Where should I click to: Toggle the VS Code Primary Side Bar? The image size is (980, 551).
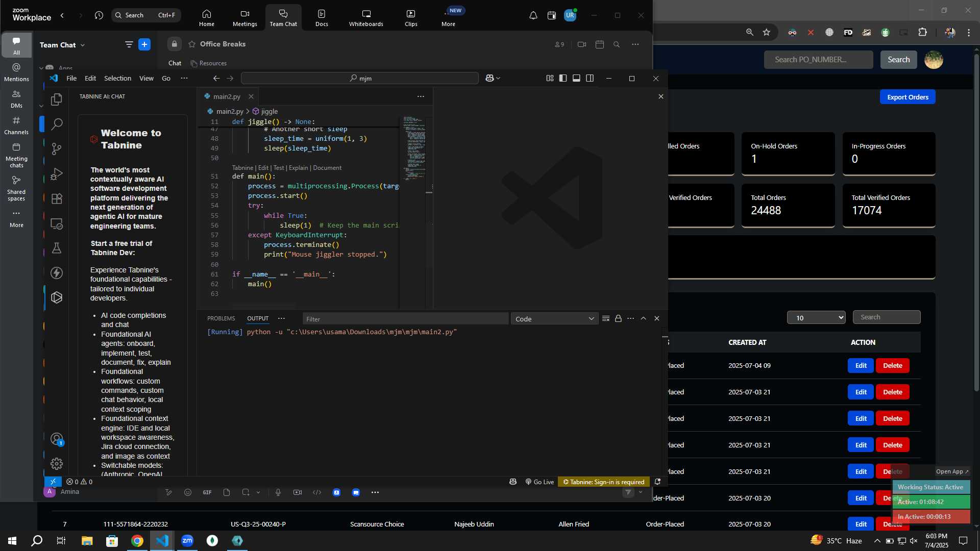pyautogui.click(x=563, y=78)
